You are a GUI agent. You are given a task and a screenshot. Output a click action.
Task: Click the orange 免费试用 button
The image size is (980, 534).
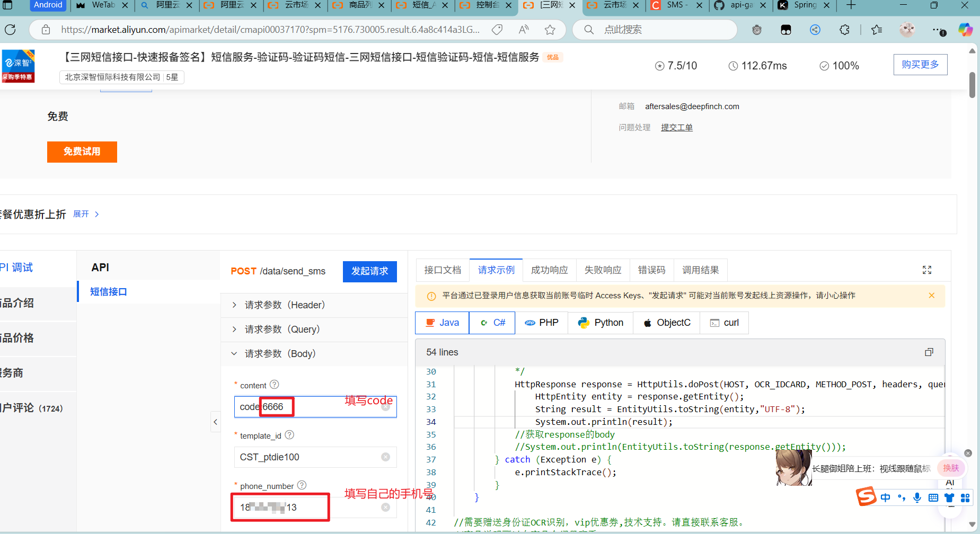tap(82, 152)
